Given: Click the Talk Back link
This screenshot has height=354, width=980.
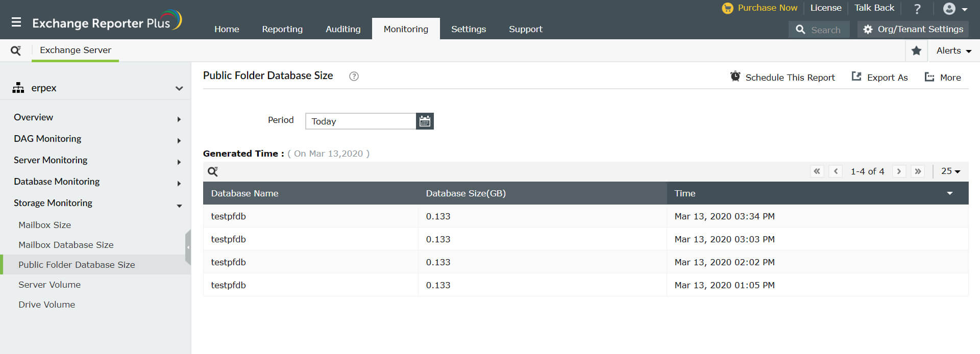Looking at the screenshot, I should (x=874, y=8).
